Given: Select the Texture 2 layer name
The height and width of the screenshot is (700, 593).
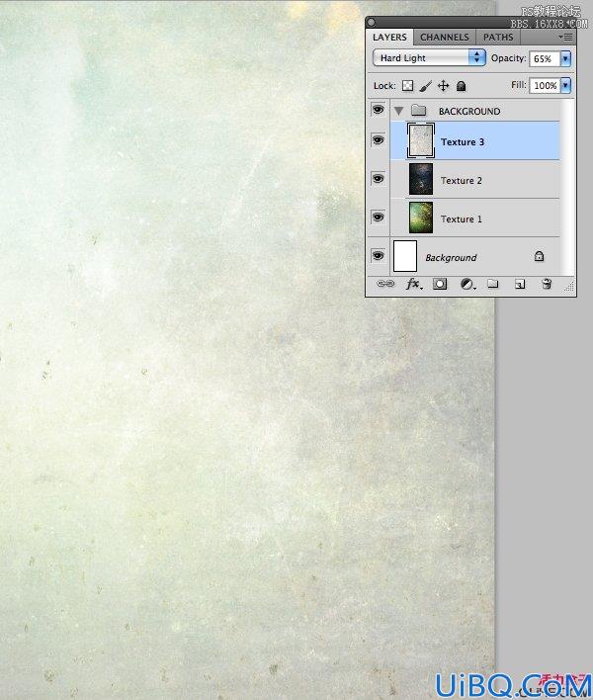Looking at the screenshot, I should [x=462, y=180].
